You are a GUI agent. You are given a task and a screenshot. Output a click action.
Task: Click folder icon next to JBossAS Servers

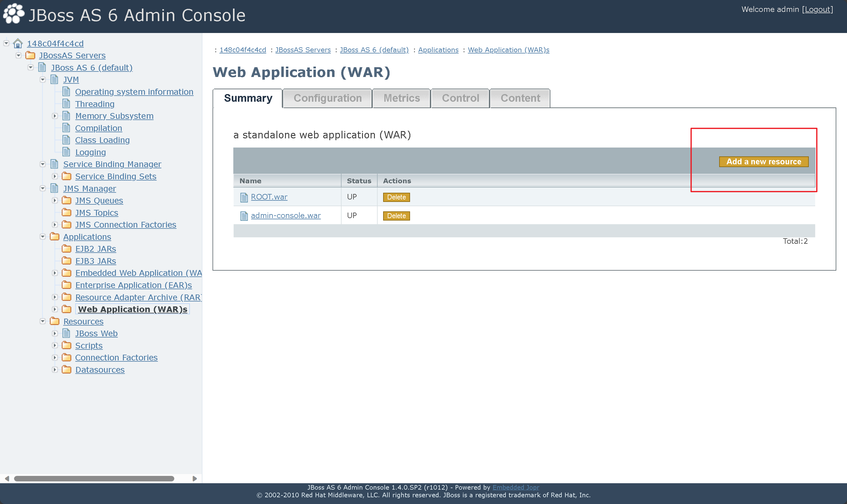tap(30, 55)
